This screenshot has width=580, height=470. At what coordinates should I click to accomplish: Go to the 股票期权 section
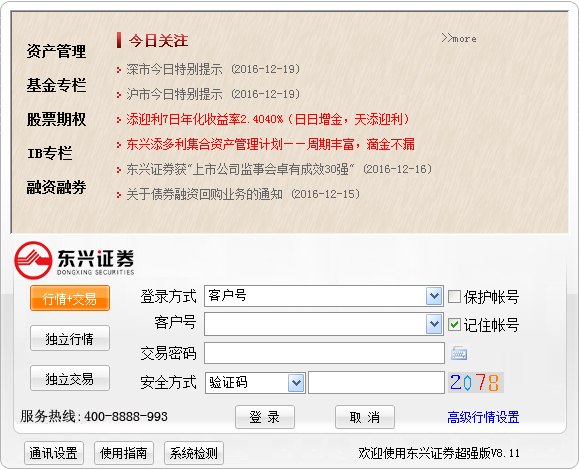click(56, 119)
